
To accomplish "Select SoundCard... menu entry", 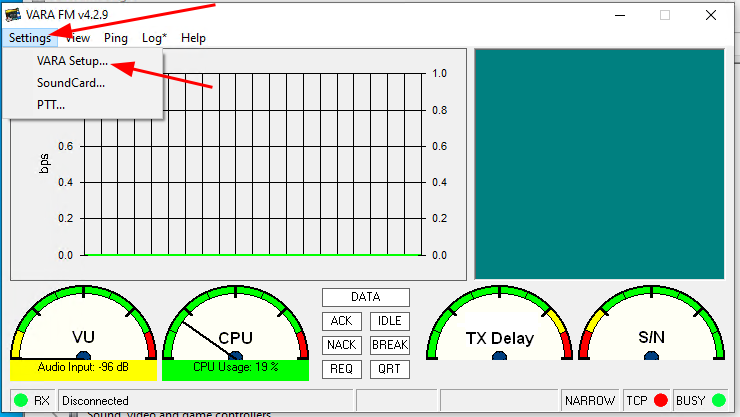I will [71, 83].
